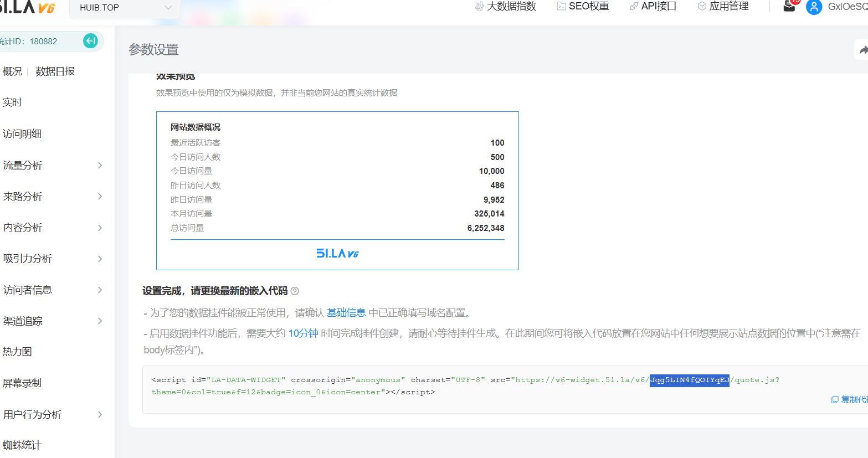Collapse the sidebar with the teal arrow button
The width and height of the screenshot is (868, 458).
(x=90, y=41)
